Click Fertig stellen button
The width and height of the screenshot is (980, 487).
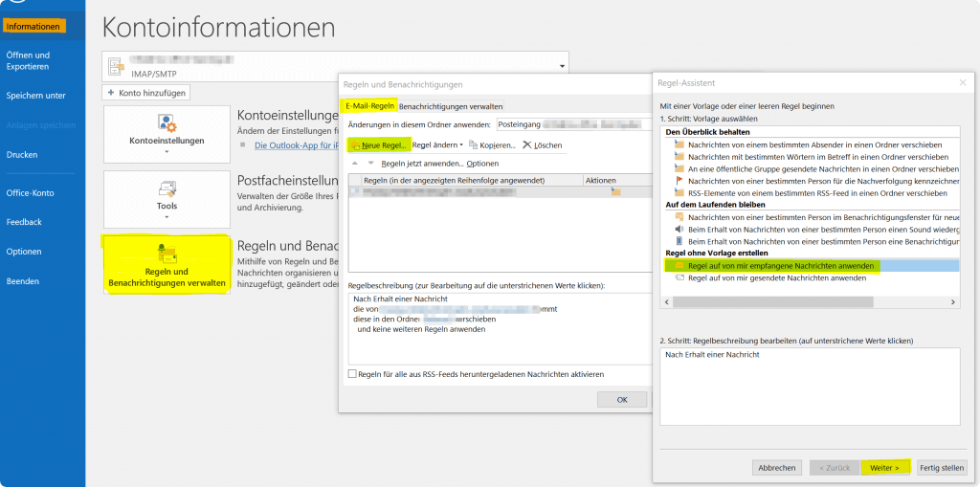point(943,468)
